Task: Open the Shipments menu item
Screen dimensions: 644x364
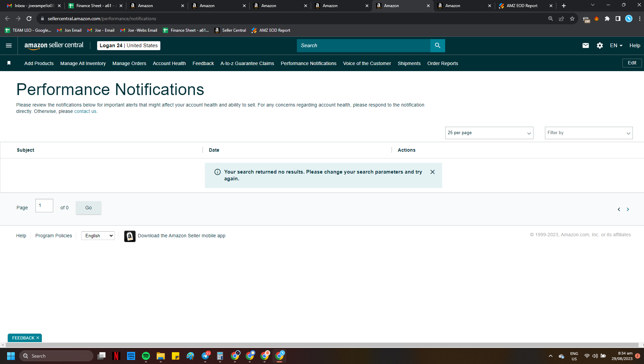Action: point(409,63)
